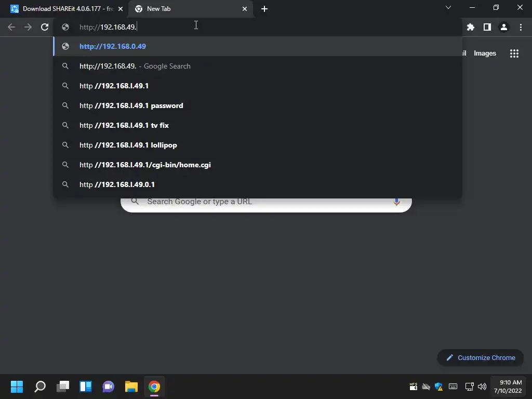Start voice search with the microphone icon

coord(396,202)
